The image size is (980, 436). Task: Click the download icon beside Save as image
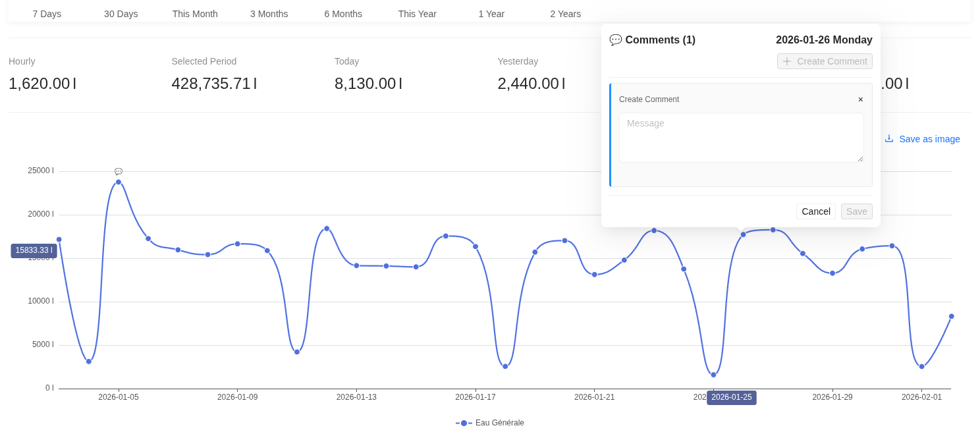[x=889, y=139]
